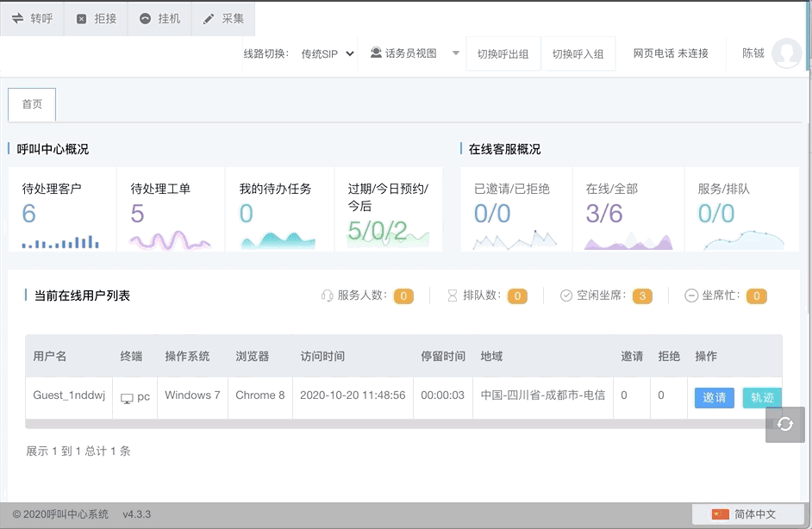Click the 拒接 reject call button
Viewport: 812px width, 529px height.
pos(96,19)
